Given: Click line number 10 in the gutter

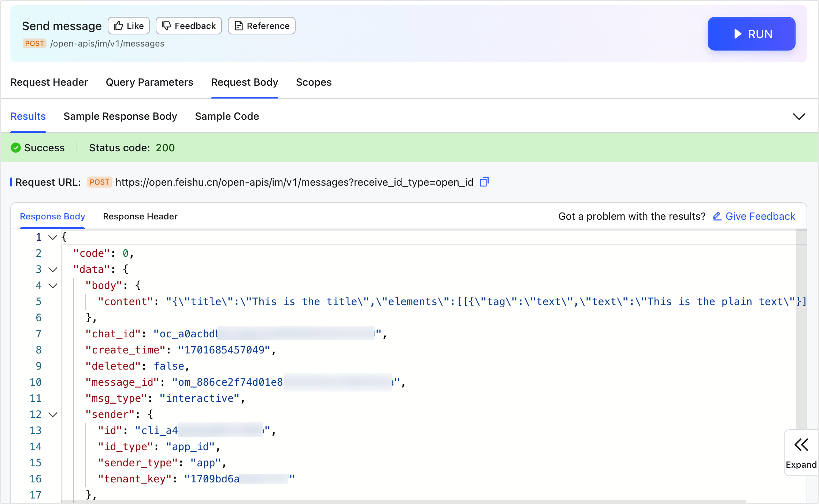Looking at the screenshot, I should 36,382.
